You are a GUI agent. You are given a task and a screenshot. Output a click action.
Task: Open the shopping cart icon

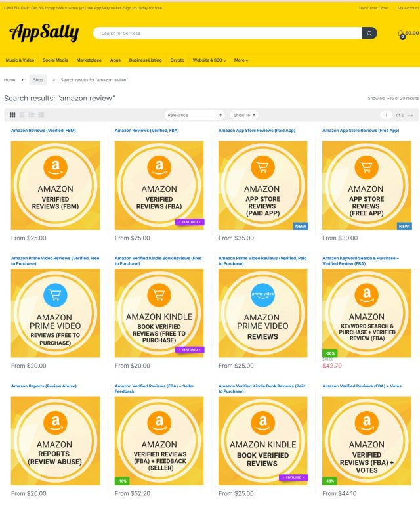point(401,34)
